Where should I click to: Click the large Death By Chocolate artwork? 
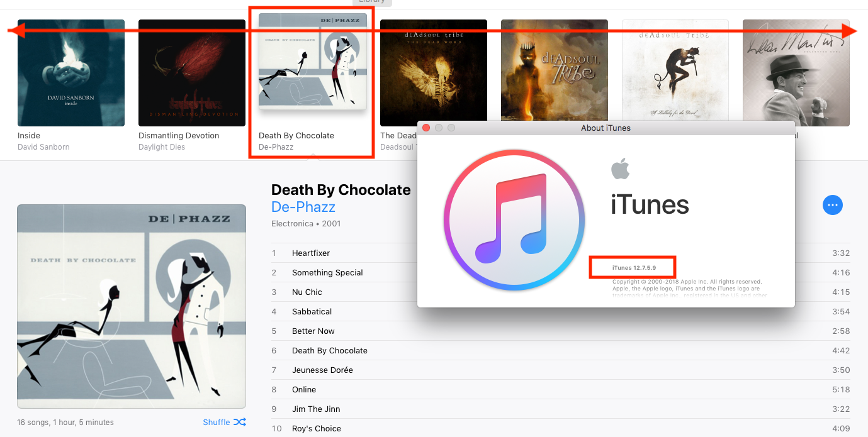132,307
